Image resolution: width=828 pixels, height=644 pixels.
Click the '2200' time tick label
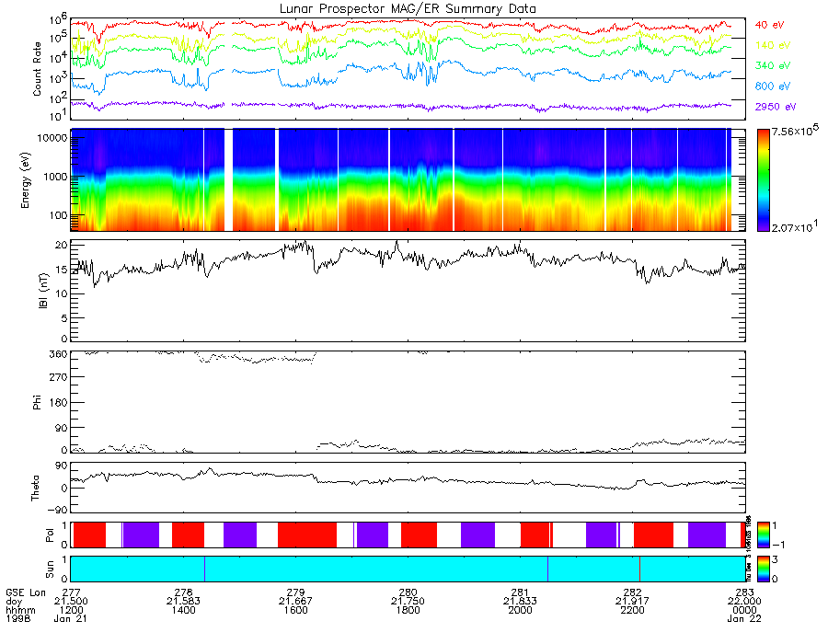633,610
